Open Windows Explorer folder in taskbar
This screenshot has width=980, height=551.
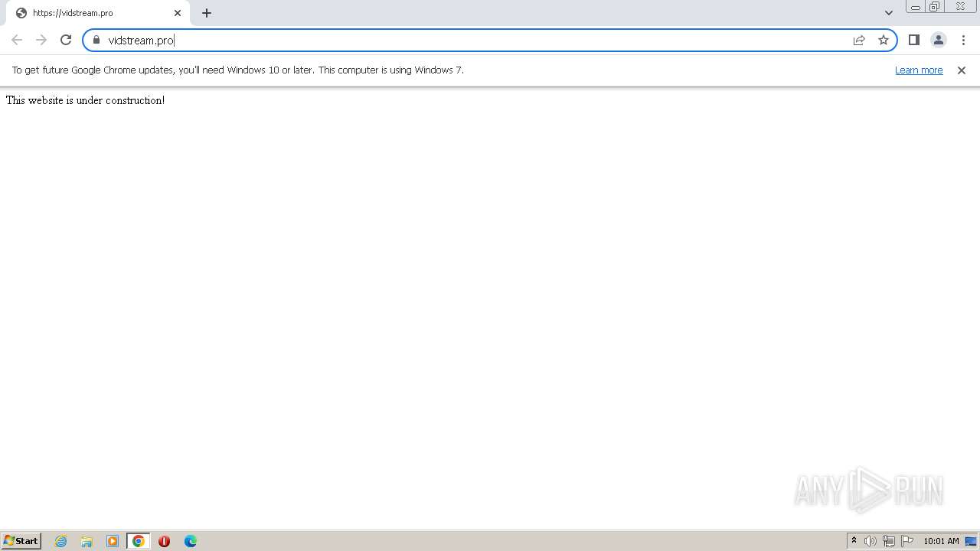tap(87, 541)
